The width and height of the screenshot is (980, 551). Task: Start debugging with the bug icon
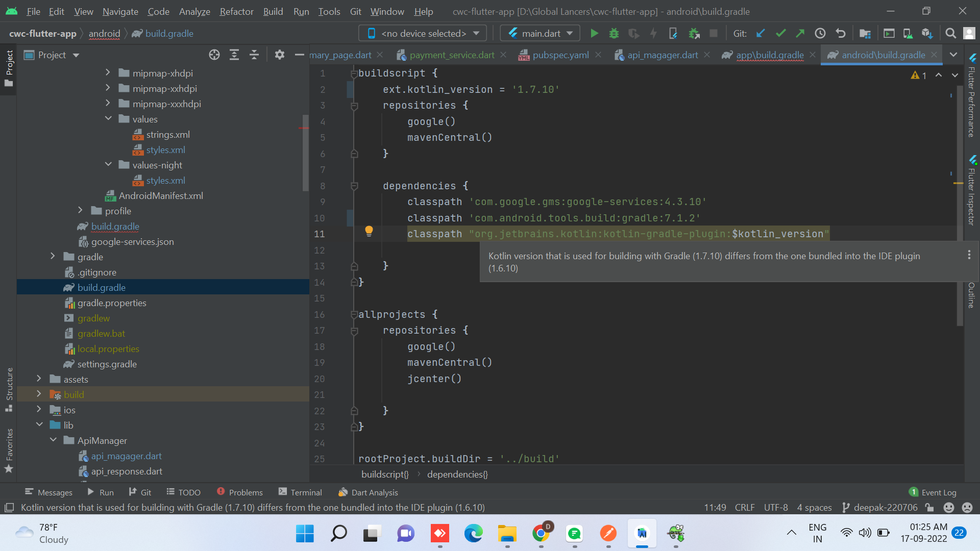(x=614, y=34)
